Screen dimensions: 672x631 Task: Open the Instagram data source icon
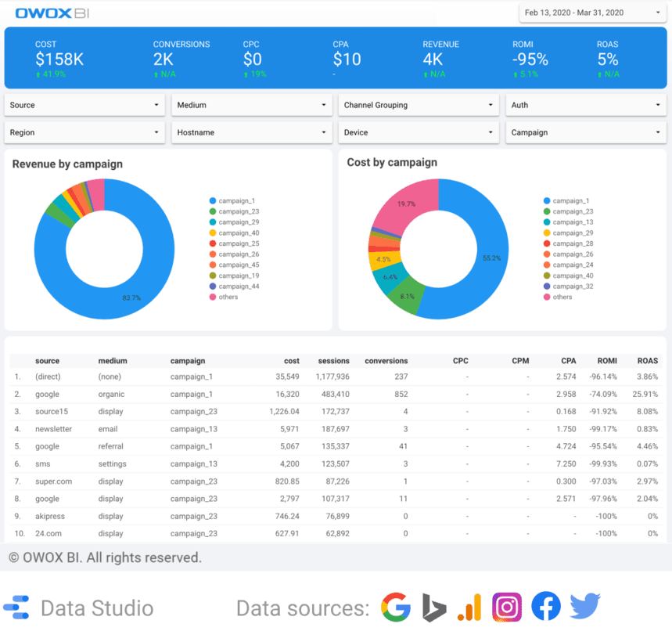click(507, 607)
